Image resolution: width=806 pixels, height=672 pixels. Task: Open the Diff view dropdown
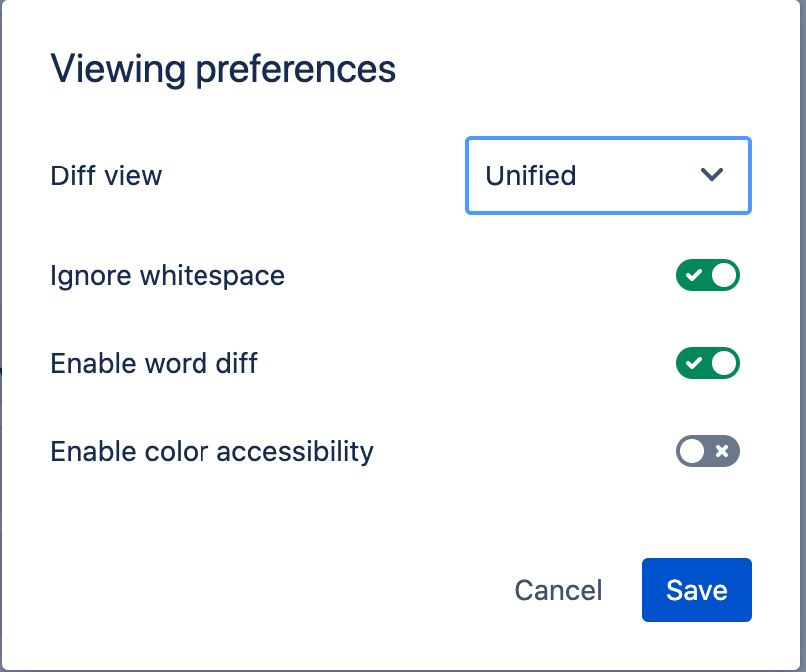tap(608, 175)
